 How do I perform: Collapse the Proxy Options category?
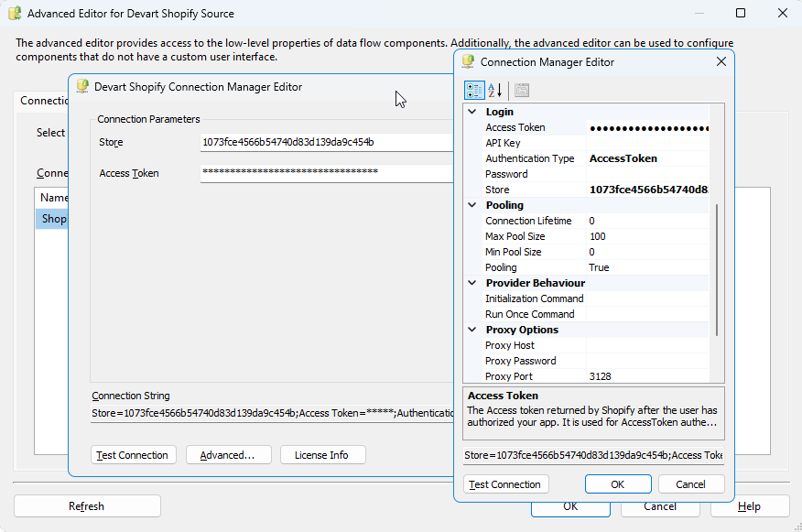[473, 330]
